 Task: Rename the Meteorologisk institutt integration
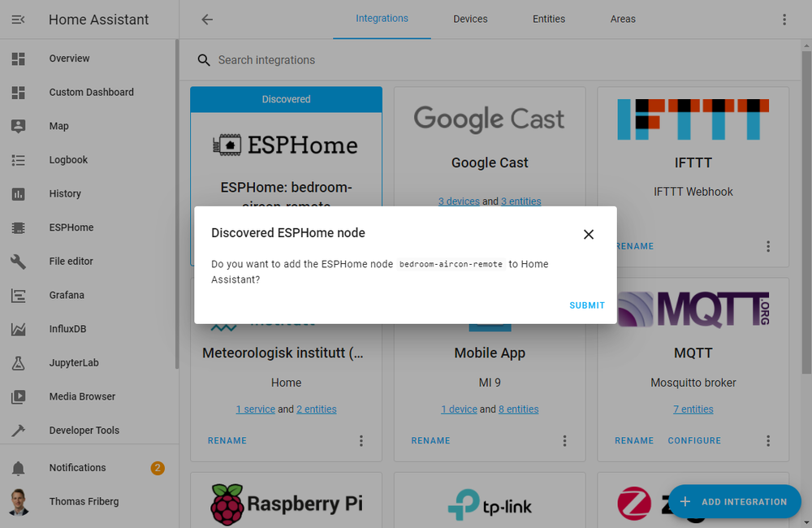(227, 441)
